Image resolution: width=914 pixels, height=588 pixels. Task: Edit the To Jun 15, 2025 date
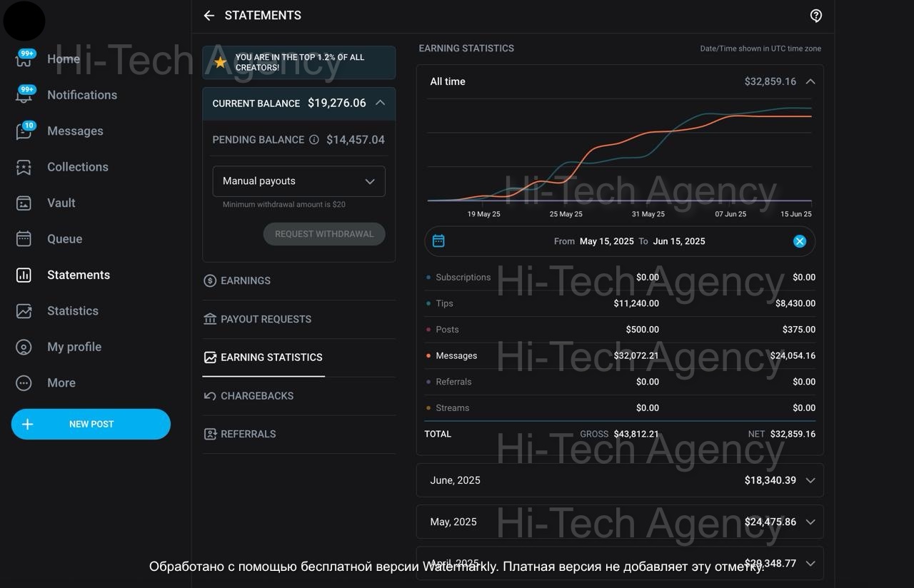[678, 241]
